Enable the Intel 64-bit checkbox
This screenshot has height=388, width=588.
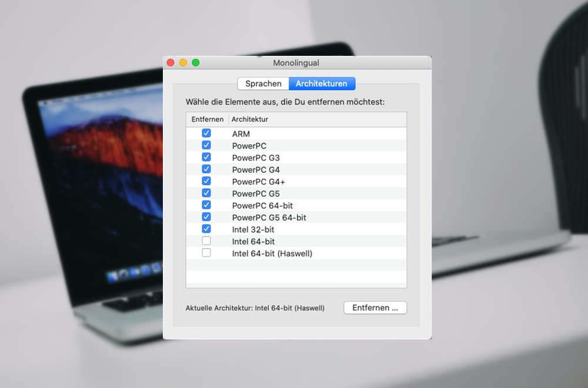[x=206, y=241]
